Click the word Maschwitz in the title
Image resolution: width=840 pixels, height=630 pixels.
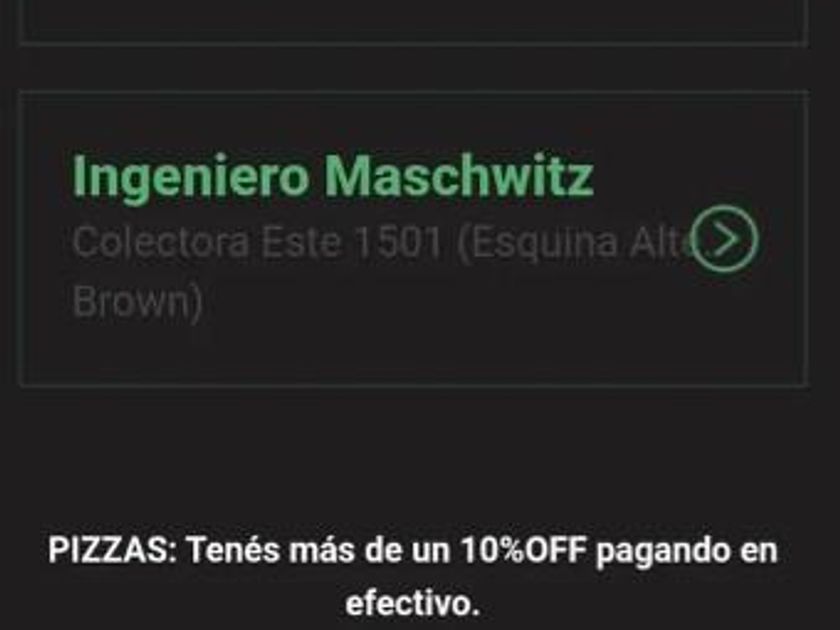[459, 176]
